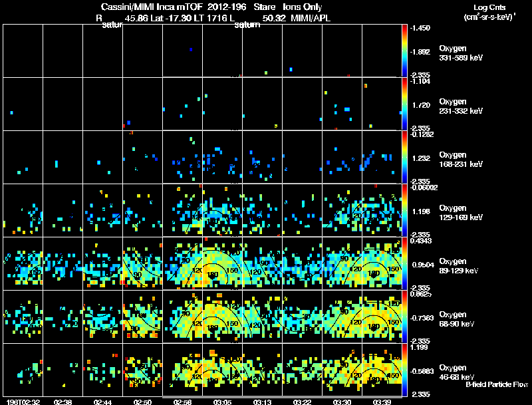Click the 02:50 time axis label

coord(142,402)
